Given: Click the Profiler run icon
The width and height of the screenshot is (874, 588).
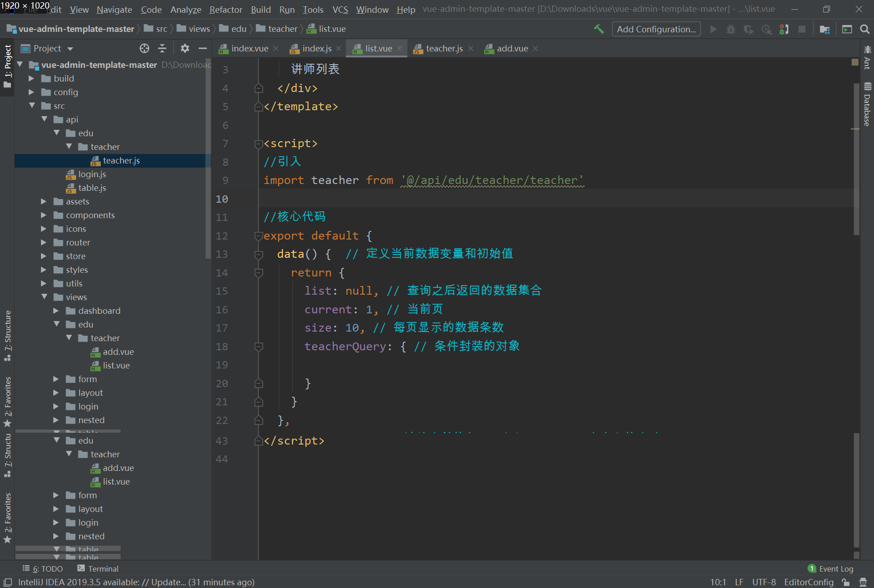Looking at the screenshot, I should click(766, 29).
